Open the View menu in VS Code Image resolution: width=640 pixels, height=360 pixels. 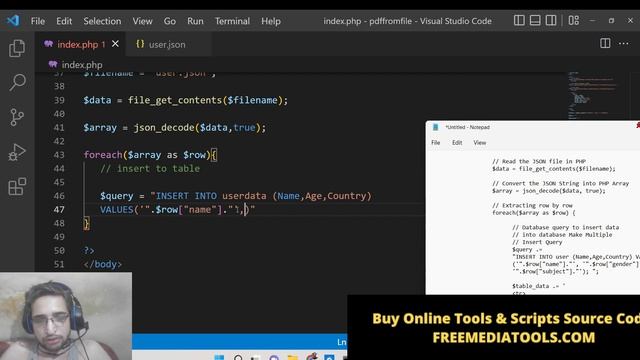[142, 21]
